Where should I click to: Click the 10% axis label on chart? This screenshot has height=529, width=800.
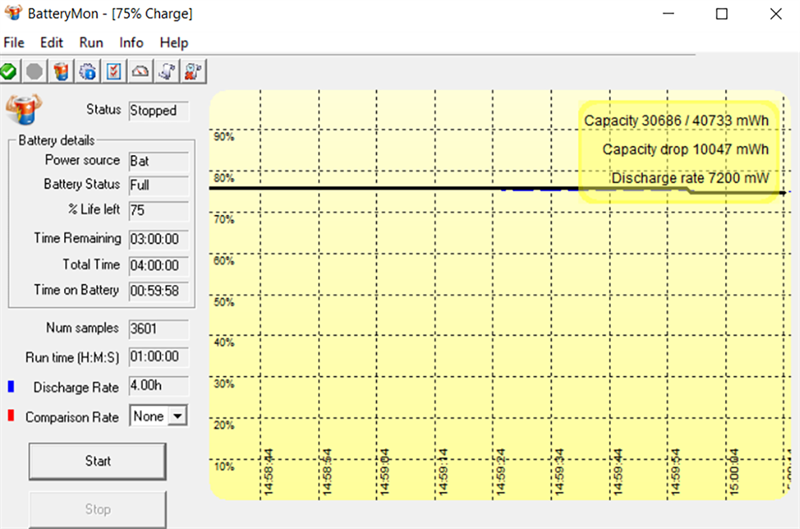tap(224, 466)
